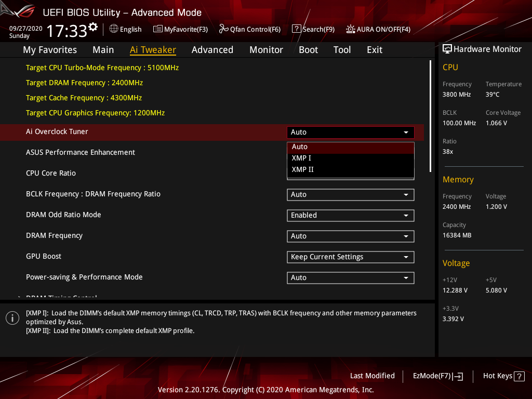The width and height of the screenshot is (532, 399).
Task: Click the Search(F9) question icon
Action: pyautogui.click(x=296, y=29)
